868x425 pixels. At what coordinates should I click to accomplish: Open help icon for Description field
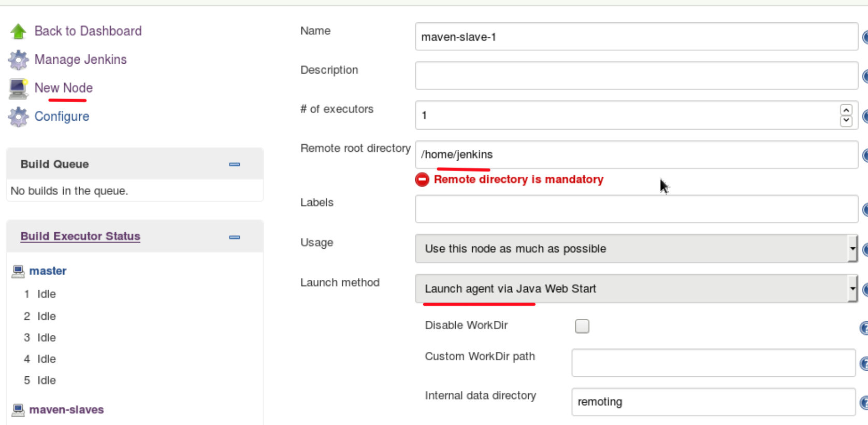(865, 76)
